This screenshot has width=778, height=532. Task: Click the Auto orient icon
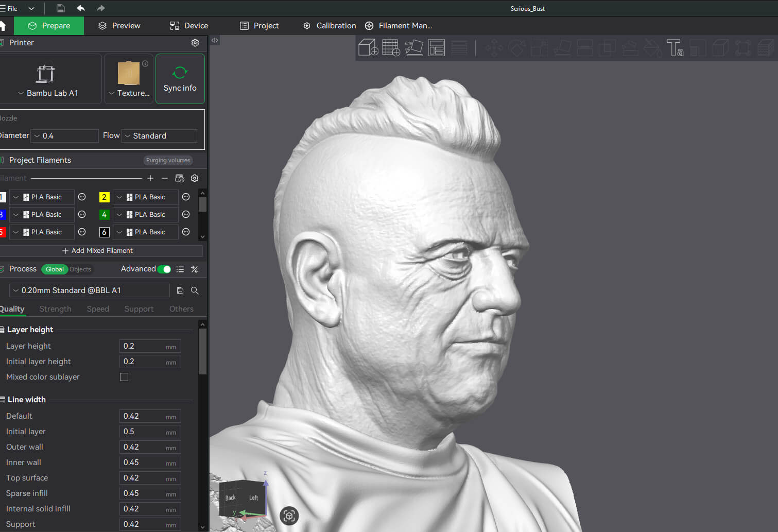tap(414, 47)
